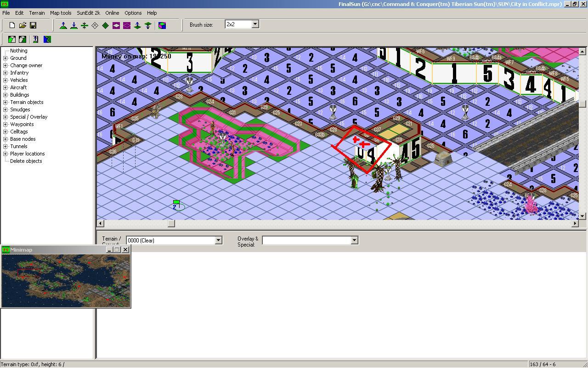Click the New map toolbar icon

12,25
